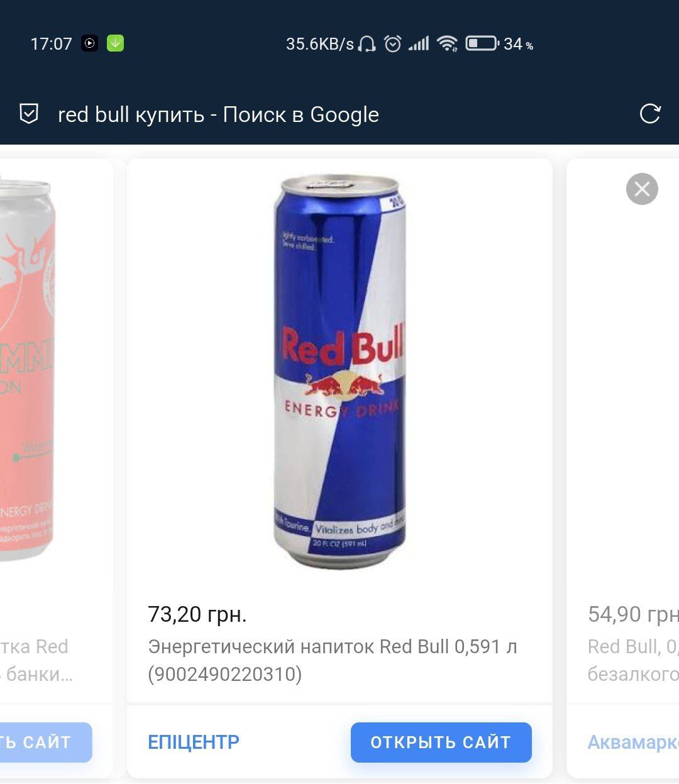Tap the Wi-Fi status icon

[x=447, y=43]
